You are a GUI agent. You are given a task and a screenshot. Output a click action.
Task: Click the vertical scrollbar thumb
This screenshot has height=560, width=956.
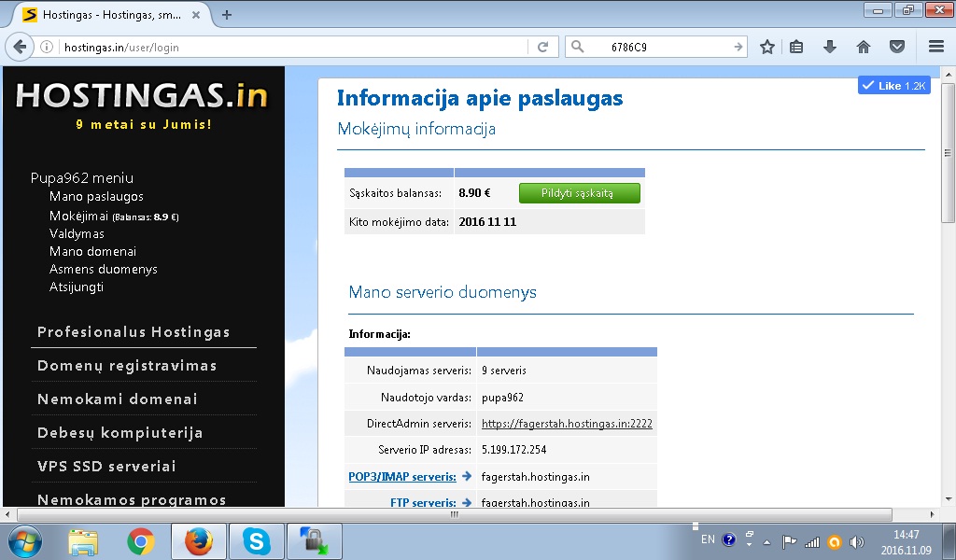coord(948,152)
